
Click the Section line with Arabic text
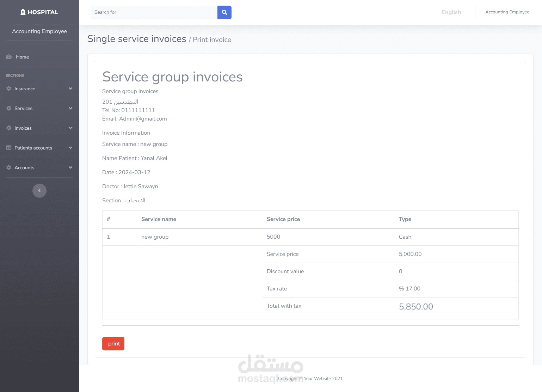124,201
